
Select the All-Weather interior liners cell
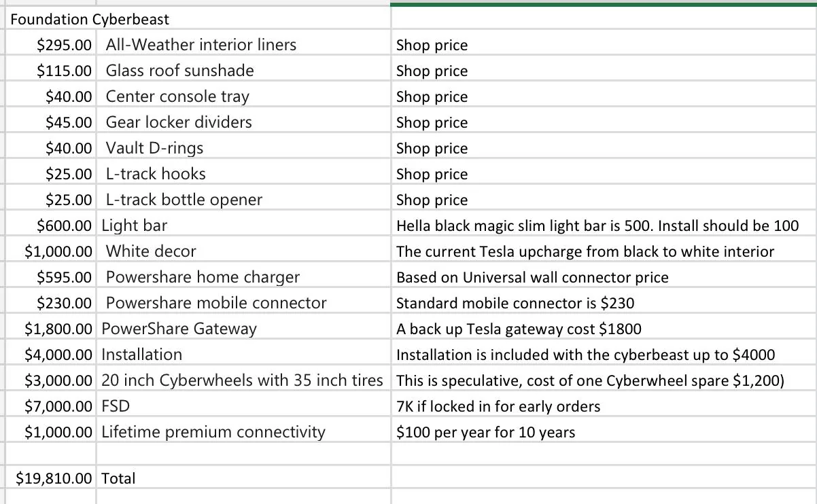(243, 45)
